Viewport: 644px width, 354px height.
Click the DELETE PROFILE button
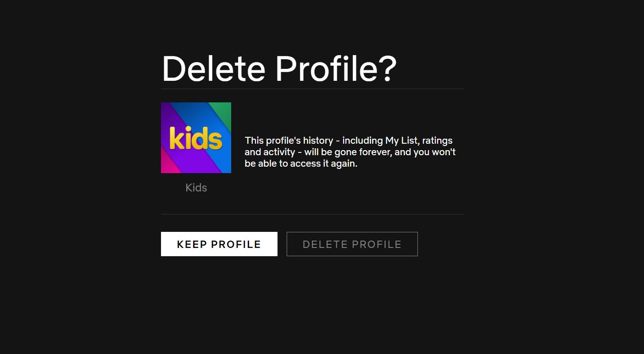(x=352, y=244)
